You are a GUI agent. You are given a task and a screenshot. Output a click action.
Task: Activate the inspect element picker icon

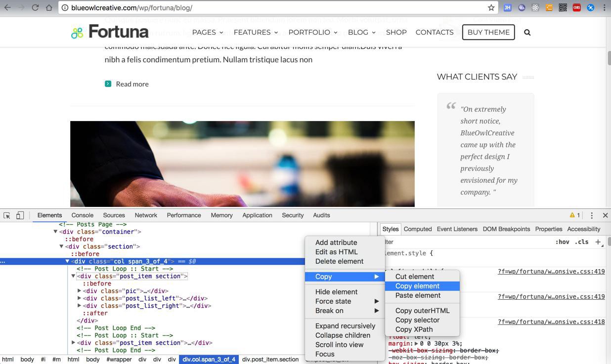(x=7, y=215)
